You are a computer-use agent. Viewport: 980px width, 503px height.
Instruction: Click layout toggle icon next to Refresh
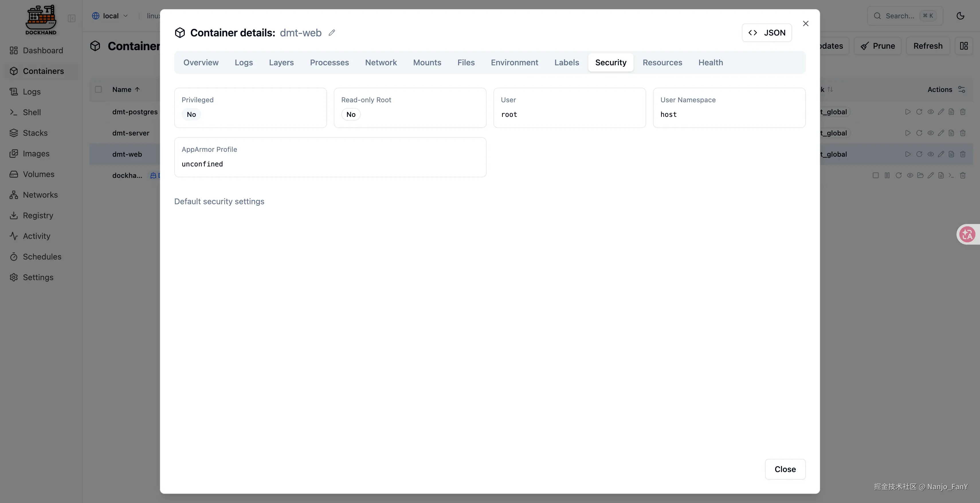coord(964,46)
